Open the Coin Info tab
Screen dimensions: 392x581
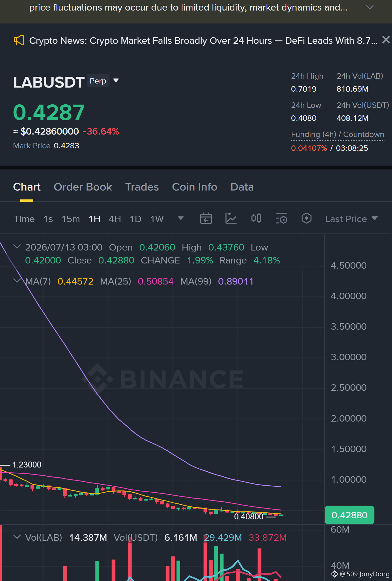tap(195, 187)
